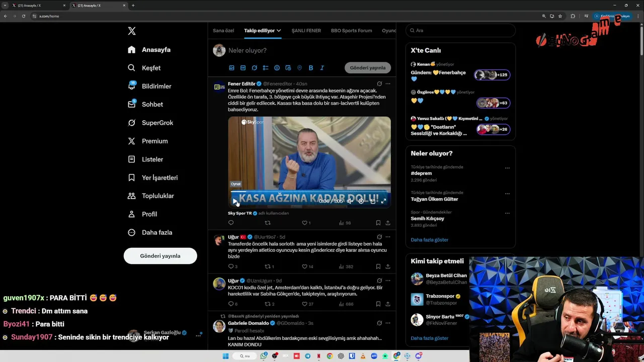
Task: Toggle italic text in composer
Action: coord(322,68)
